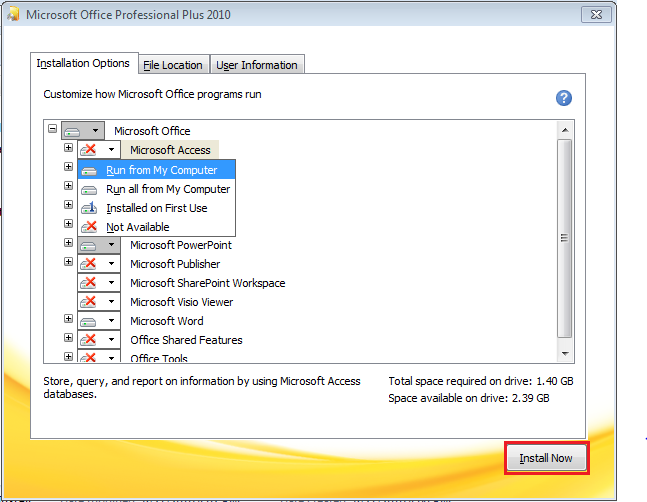Viewport: 647px width, 502px height.
Task: Click the Office setup icon in title bar
Action: click(13, 14)
